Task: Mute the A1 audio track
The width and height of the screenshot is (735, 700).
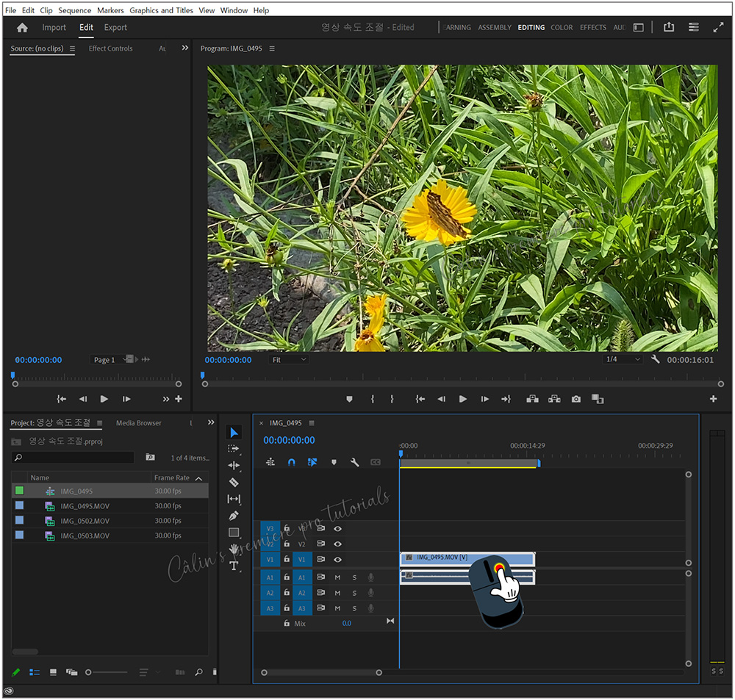Action: 337,577
